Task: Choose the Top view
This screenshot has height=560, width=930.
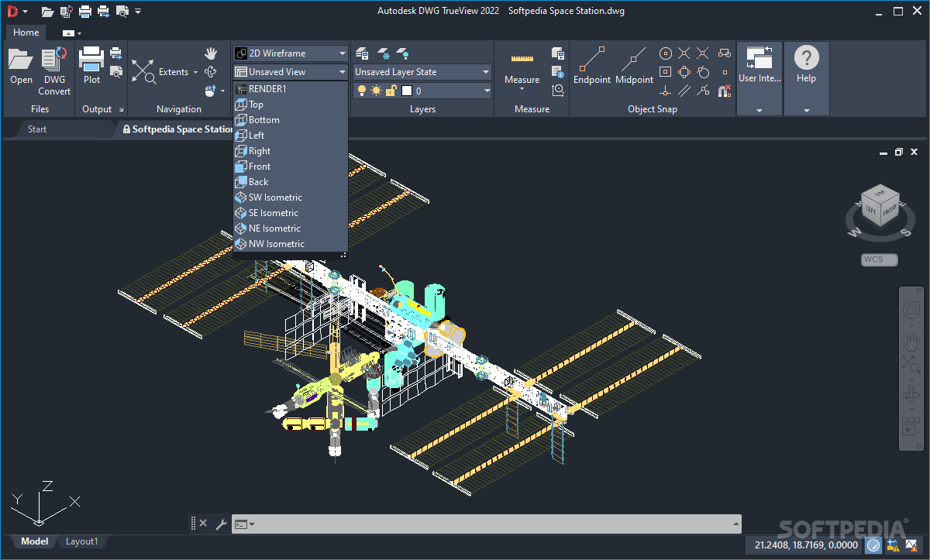Action: click(x=290, y=105)
